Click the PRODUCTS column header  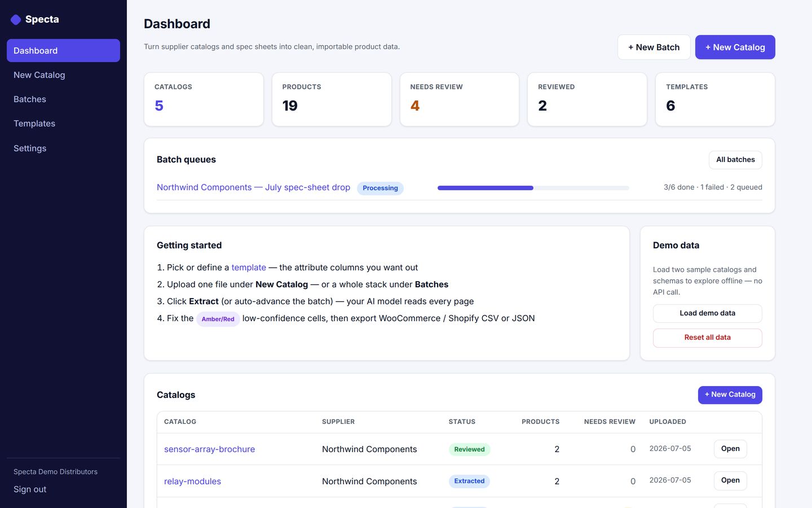coord(540,422)
